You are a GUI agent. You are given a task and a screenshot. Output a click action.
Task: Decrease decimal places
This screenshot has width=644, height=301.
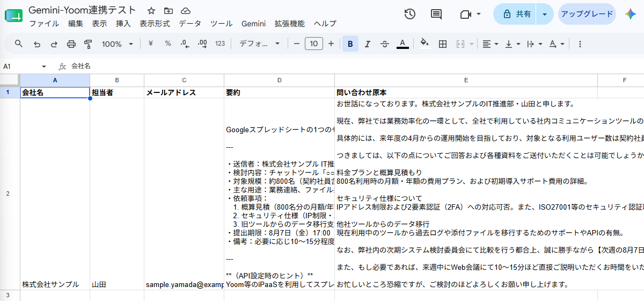tap(185, 44)
